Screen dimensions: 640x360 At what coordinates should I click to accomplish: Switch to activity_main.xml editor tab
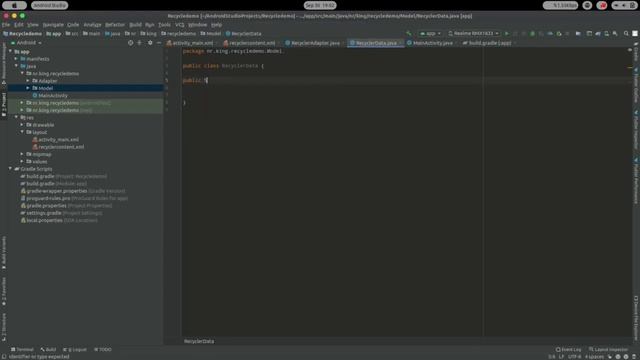pyautogui.click(x=190, y=43)
